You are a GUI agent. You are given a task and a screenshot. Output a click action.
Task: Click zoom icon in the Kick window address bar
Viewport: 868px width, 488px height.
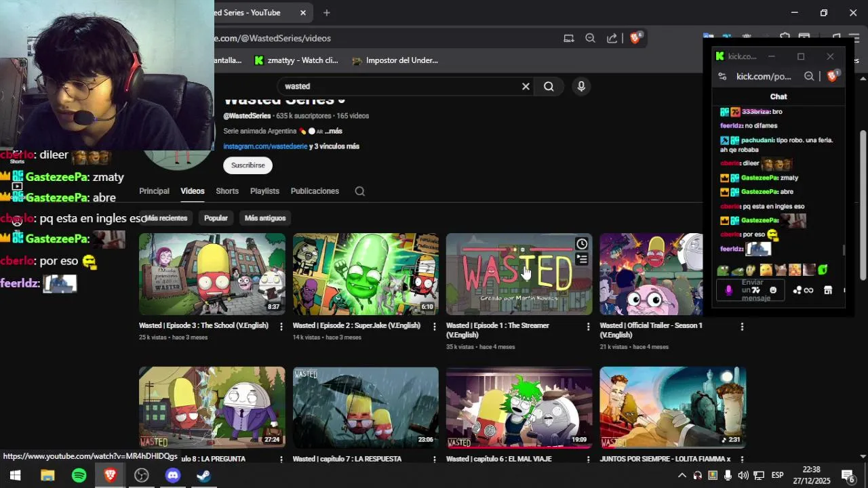click(x=809, y=77)
